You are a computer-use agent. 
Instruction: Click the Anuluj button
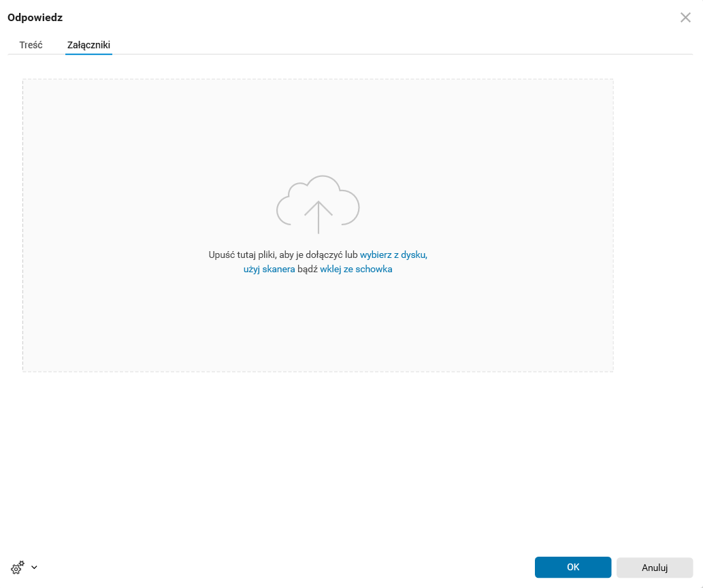tap(655, 568)
